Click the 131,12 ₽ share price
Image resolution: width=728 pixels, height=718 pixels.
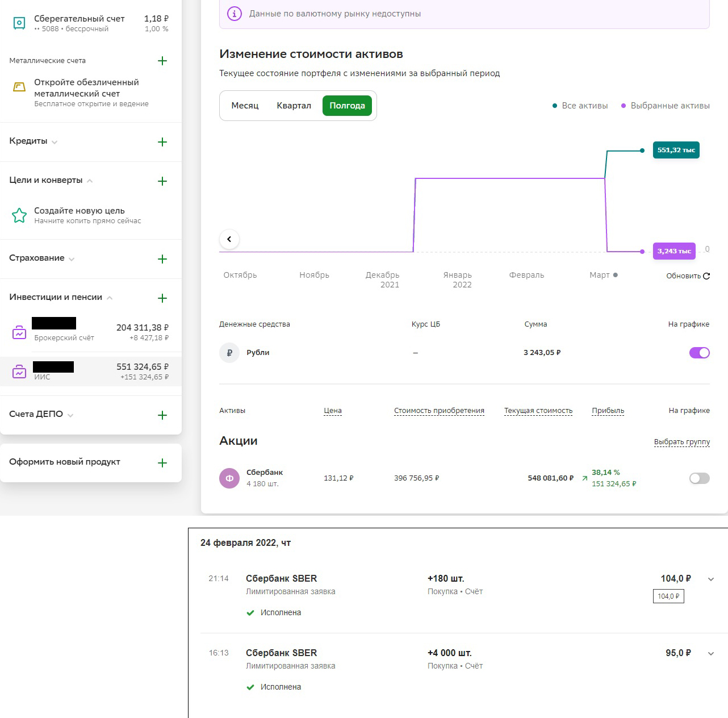[x=338, y=478]
